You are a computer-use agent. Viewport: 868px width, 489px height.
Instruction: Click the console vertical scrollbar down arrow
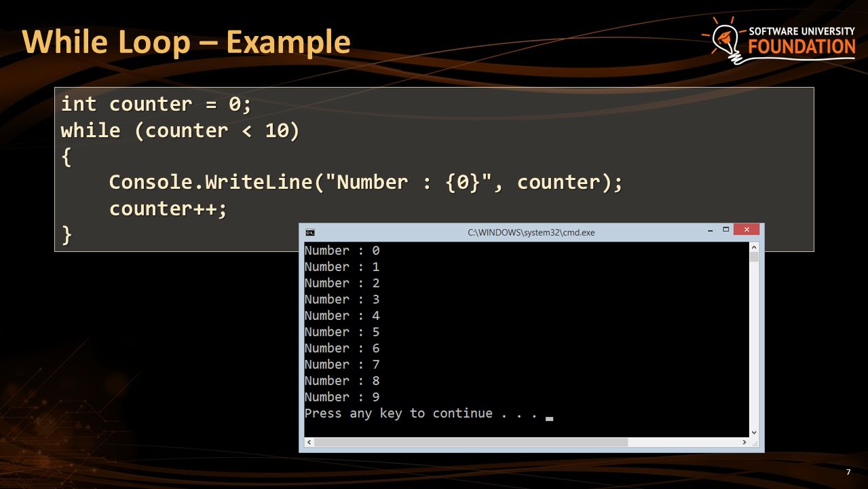[x=753, y=432]
